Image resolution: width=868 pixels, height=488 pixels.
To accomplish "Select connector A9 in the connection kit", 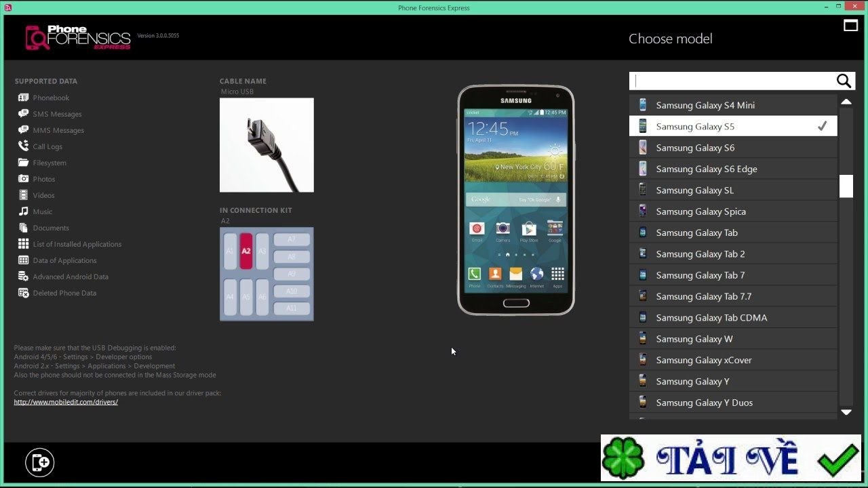I will (x=292, y=274).
